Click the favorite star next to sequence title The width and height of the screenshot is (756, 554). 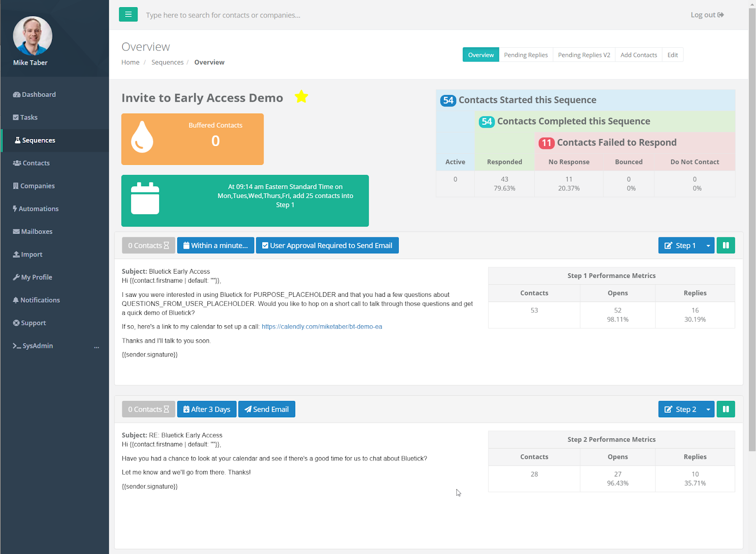(301, 97)
